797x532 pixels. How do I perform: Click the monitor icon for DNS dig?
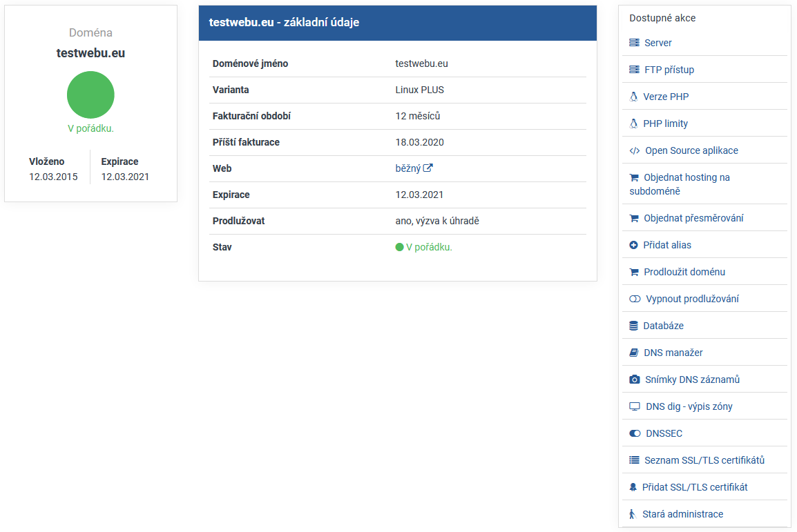click(x=635, y=406)
